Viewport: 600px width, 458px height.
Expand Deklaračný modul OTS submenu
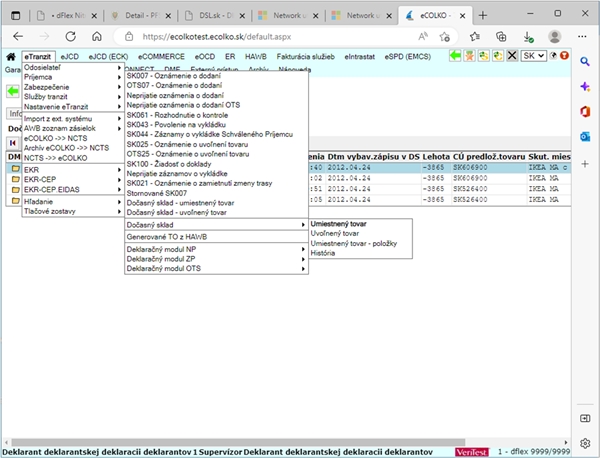coord(216,268)
